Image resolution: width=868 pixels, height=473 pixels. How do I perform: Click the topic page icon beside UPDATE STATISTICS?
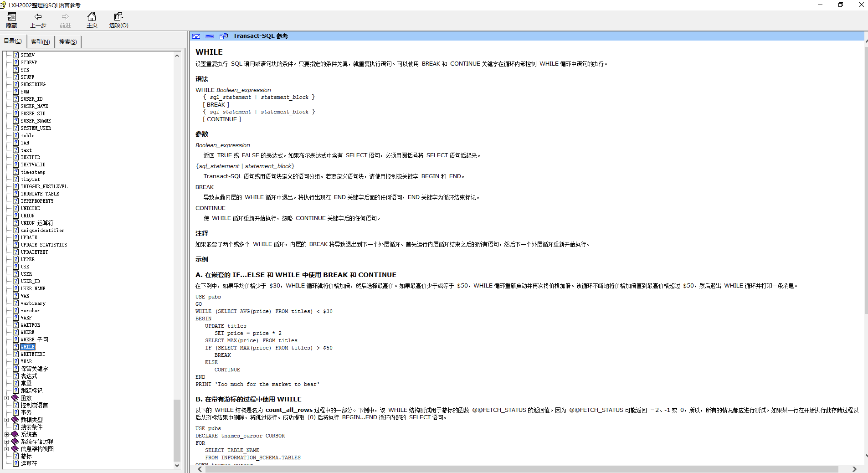(16, 245)
